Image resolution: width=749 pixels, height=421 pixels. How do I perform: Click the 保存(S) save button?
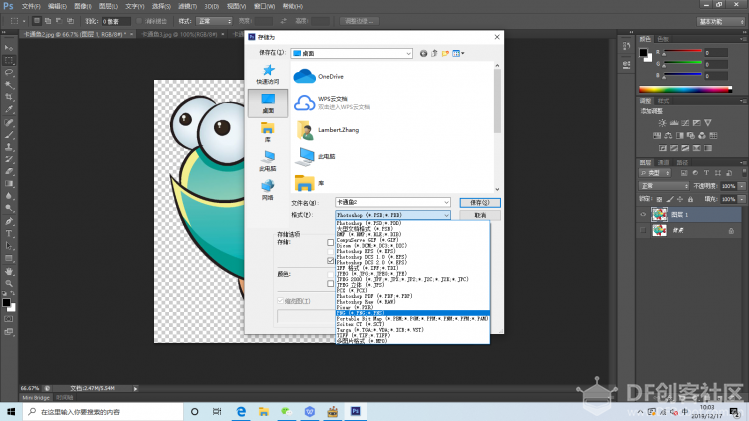pyautogui.click(x=480, y=203)
